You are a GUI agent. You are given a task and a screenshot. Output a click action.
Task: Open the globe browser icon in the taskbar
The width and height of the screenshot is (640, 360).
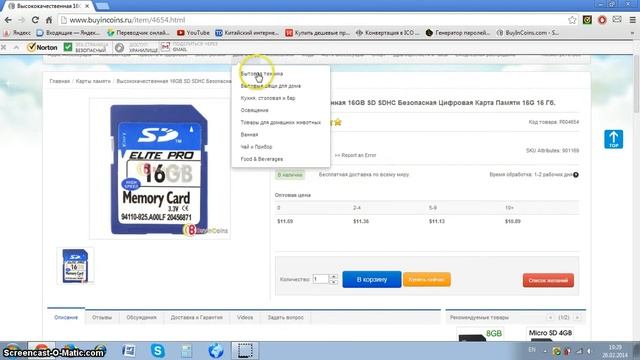click(216, 351)
